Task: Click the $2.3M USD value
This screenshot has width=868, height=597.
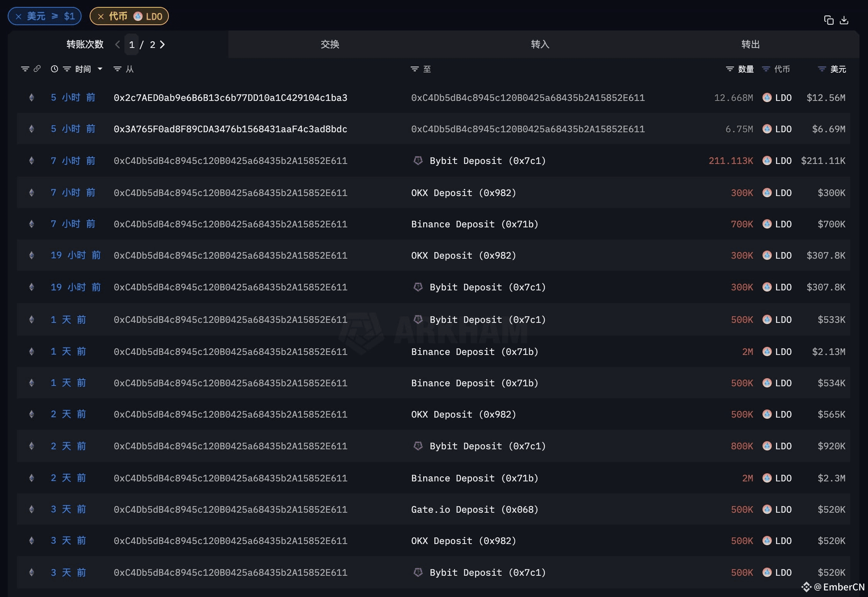Action: point(831,478)
